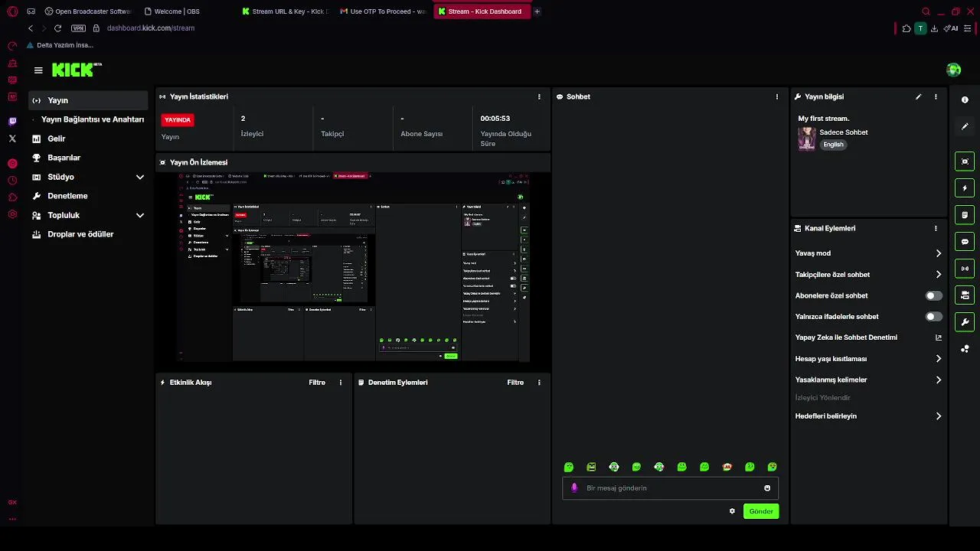980x551 pixels.
Task: Open the profile avatar in top right
Action: tap(953, 70)
